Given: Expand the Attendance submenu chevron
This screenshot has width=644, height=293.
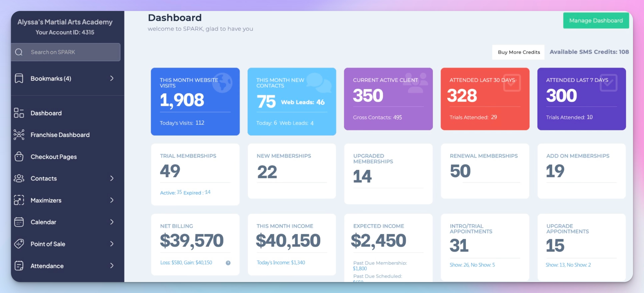Looking at the screenshot, I should (x=112, y=266).
